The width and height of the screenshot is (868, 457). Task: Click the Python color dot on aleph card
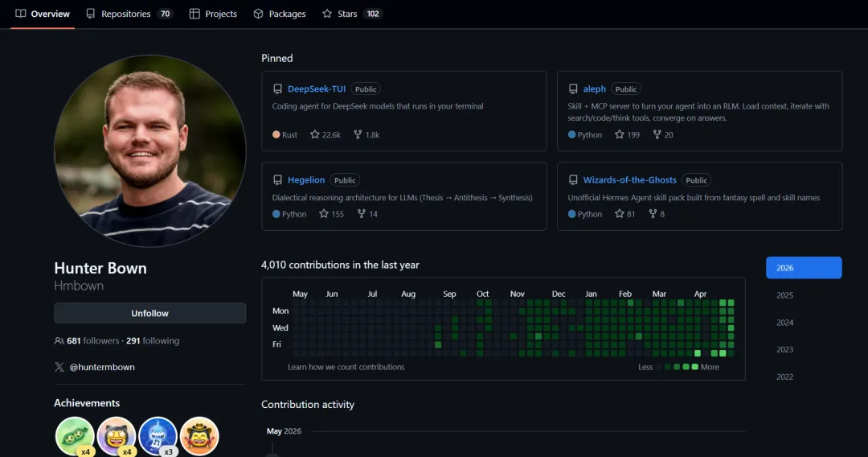[x=572, y=134]
